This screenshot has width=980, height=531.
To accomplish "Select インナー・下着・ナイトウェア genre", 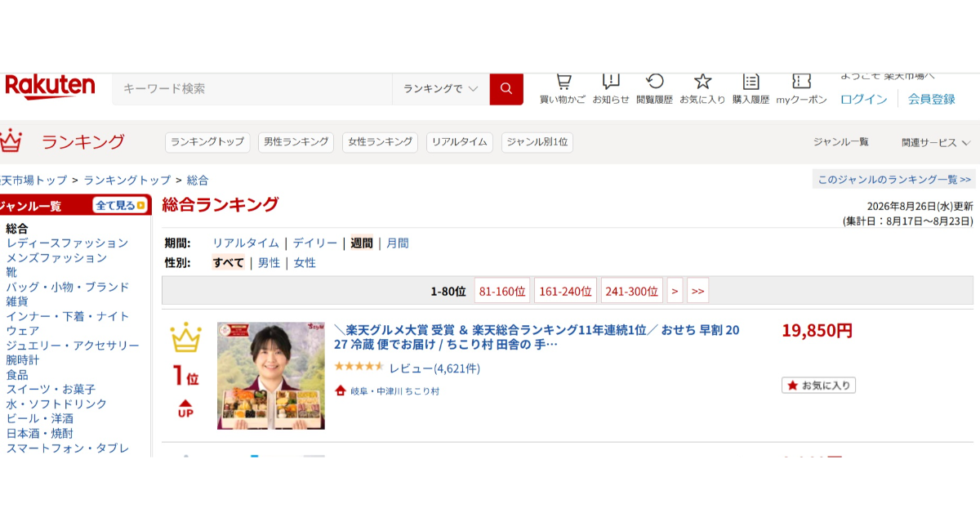I will (67, 324).
